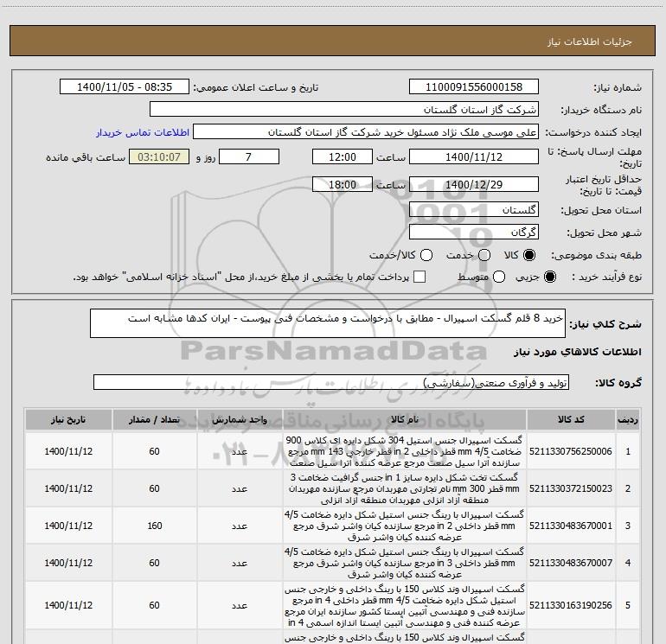Click the buyer organization field شرکت گاز استان گلستان
The image size is (666, 644).
(344, 110)
